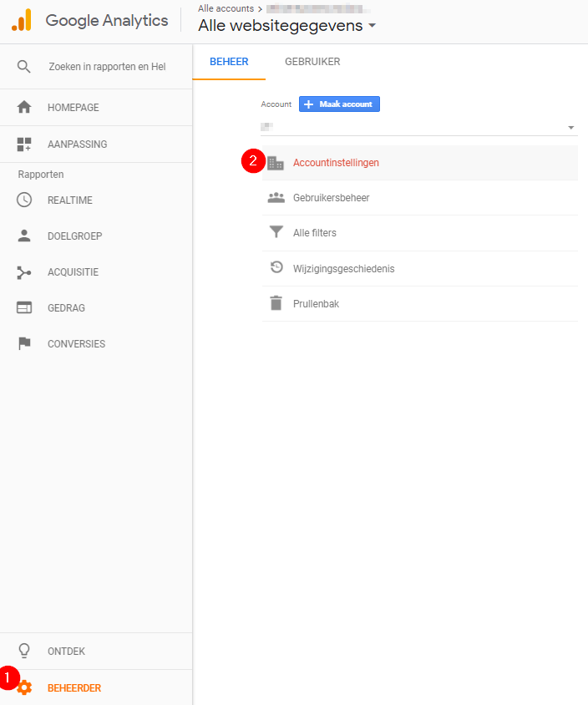Open Gebruikersbeheer in the account column

[x=331, y=198]
